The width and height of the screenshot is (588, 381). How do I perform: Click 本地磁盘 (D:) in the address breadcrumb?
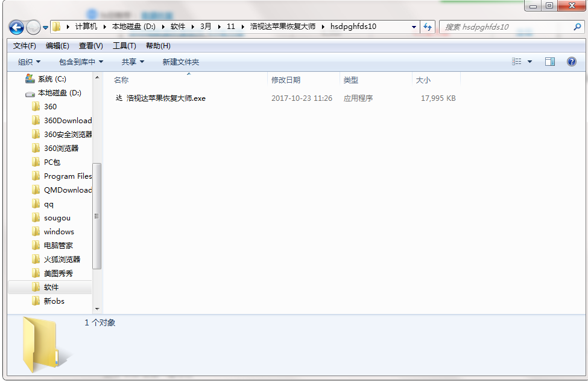pyautogui.click(x=134, y=27)
